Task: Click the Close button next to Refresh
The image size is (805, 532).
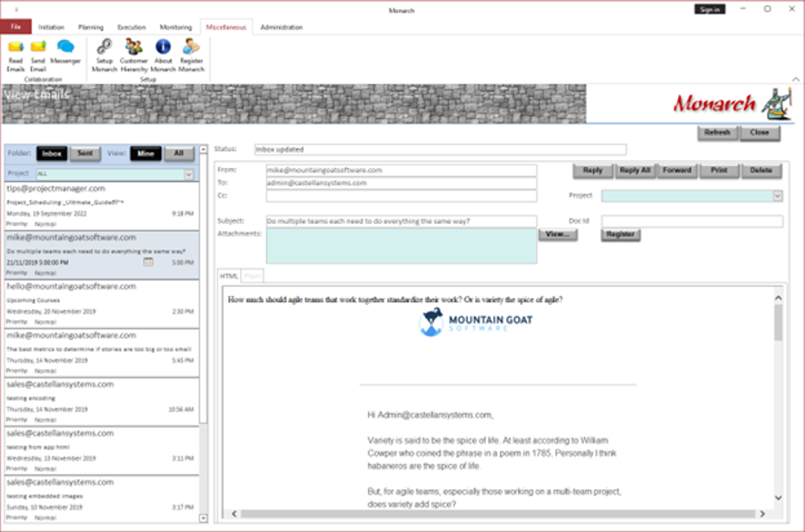Action: pyautogui.click(x=759, y=133)
